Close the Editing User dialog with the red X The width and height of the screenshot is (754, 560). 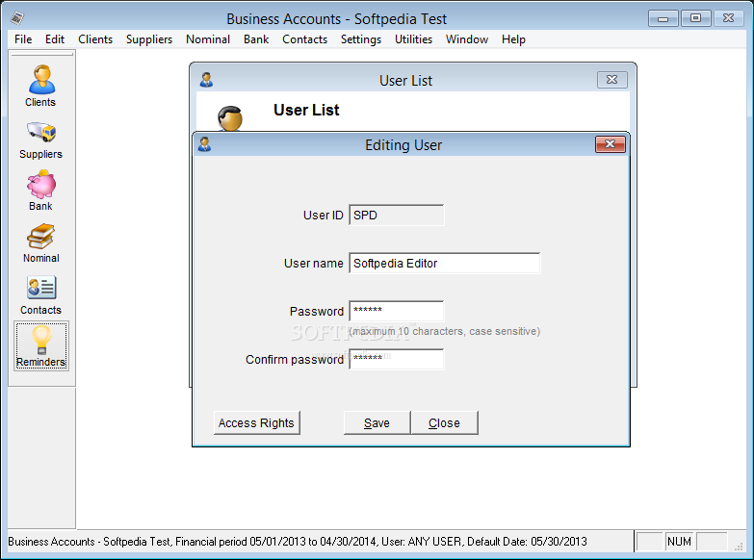coord(611,143)
